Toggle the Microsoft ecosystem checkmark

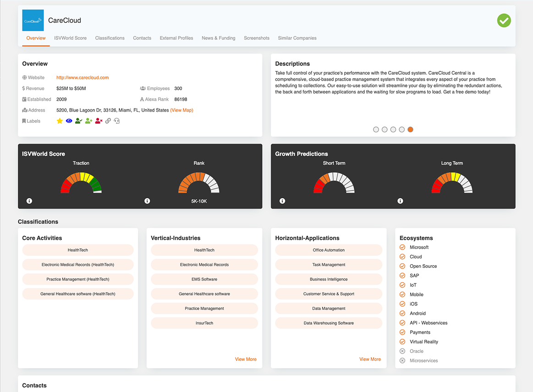(x=401, y=247)
